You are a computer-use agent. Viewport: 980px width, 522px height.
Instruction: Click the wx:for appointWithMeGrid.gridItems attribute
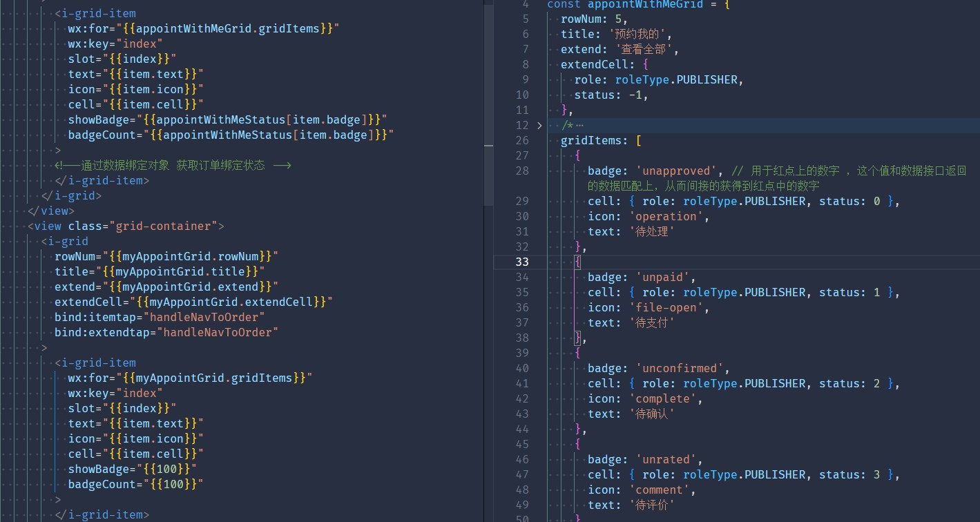204,28
